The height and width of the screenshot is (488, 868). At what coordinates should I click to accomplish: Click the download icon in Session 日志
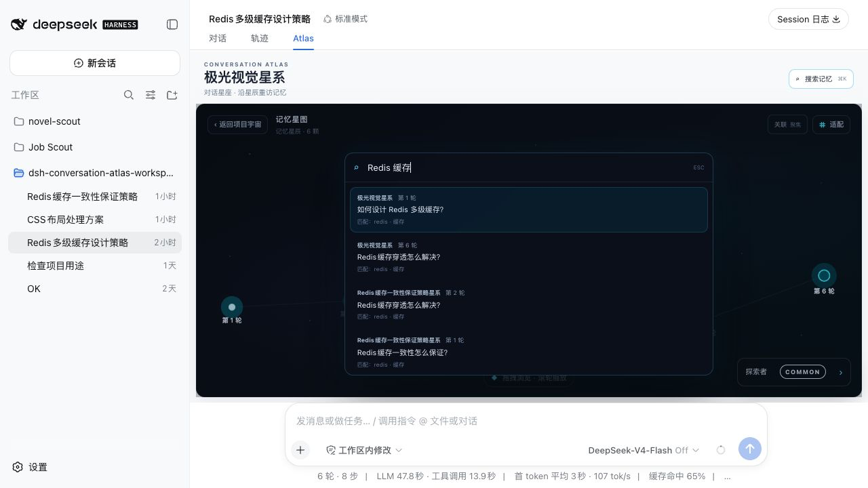836,19
